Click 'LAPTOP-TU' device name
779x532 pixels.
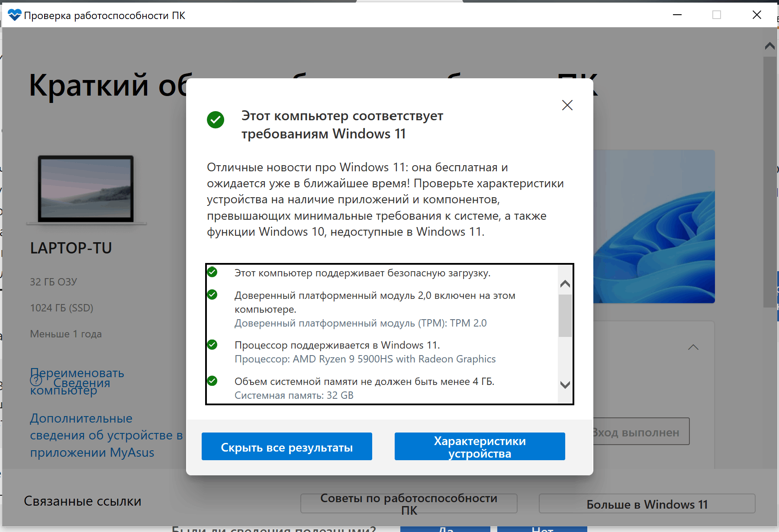[71, 248]
